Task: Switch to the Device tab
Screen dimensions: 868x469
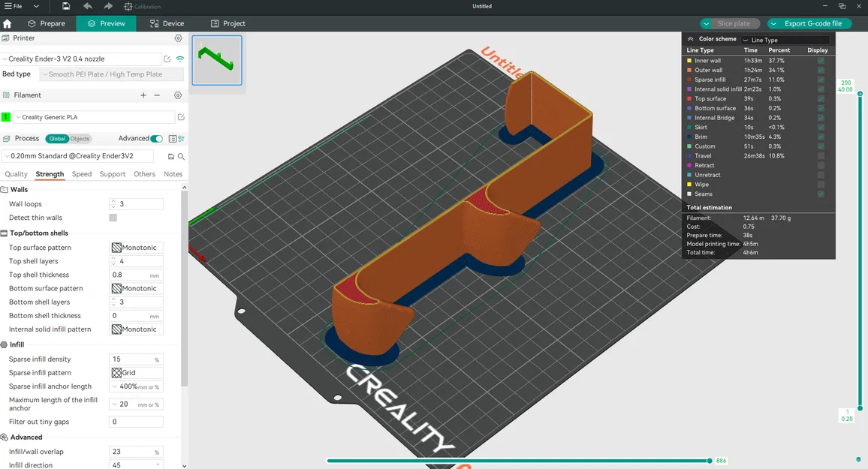Action: (167, 23)
